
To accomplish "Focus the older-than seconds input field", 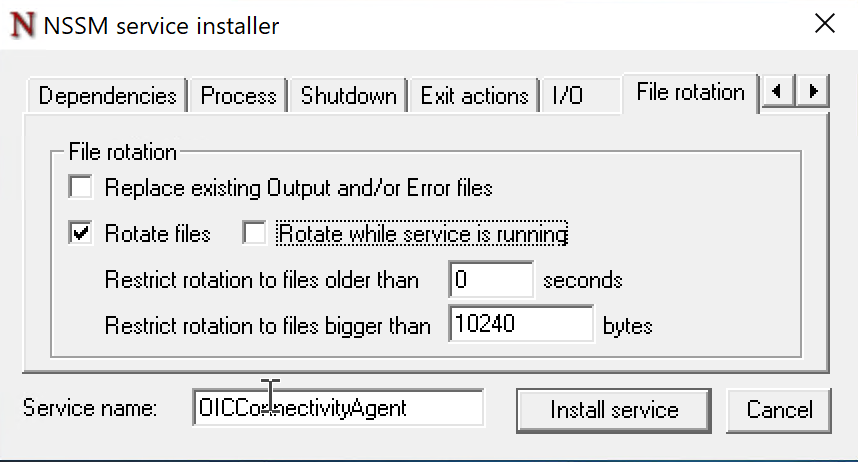I will pos(491,280).
